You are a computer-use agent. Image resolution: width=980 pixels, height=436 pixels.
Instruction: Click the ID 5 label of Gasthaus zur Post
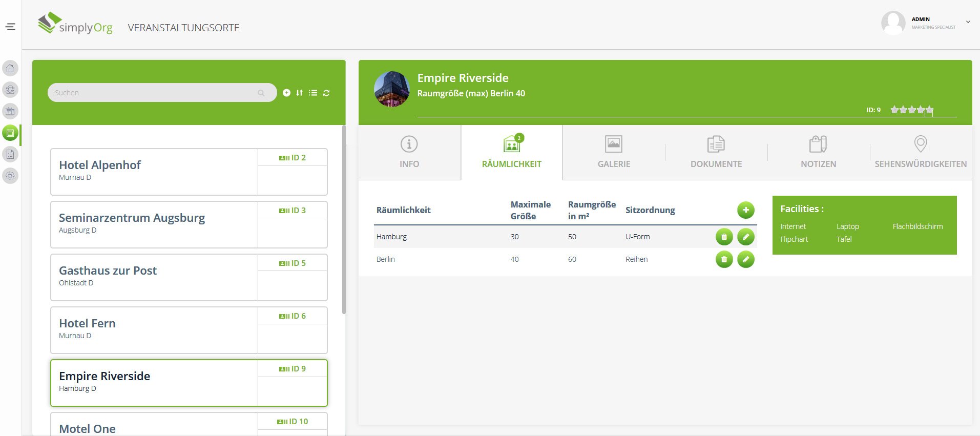tap(293, 263)
